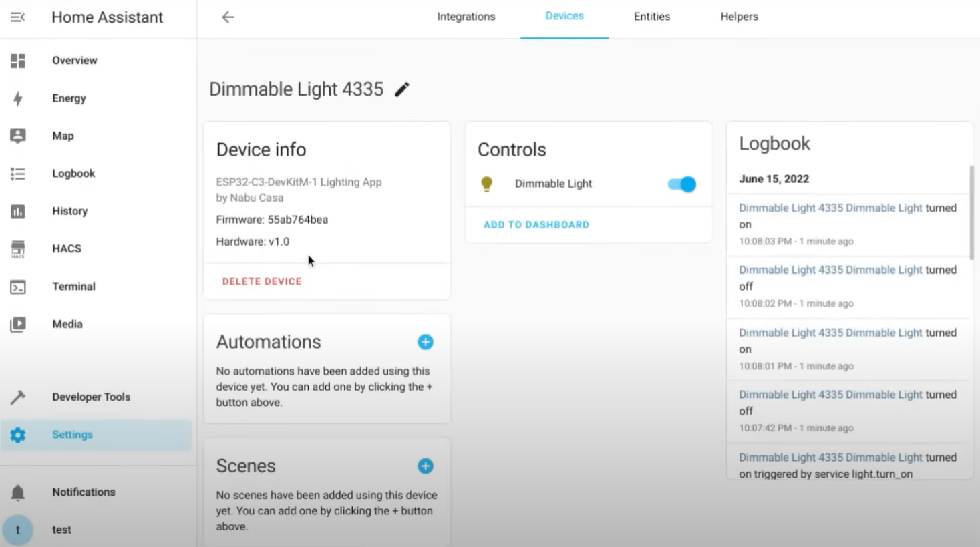Switch to the Entities tab
The image size is (980, 547).
coord(651,16)
